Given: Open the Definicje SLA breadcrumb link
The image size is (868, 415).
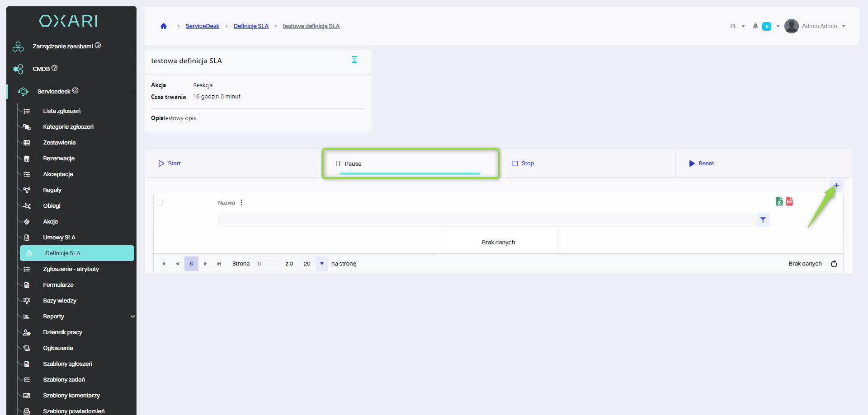Looking at the screenshot, I should (x=251, y=26).
